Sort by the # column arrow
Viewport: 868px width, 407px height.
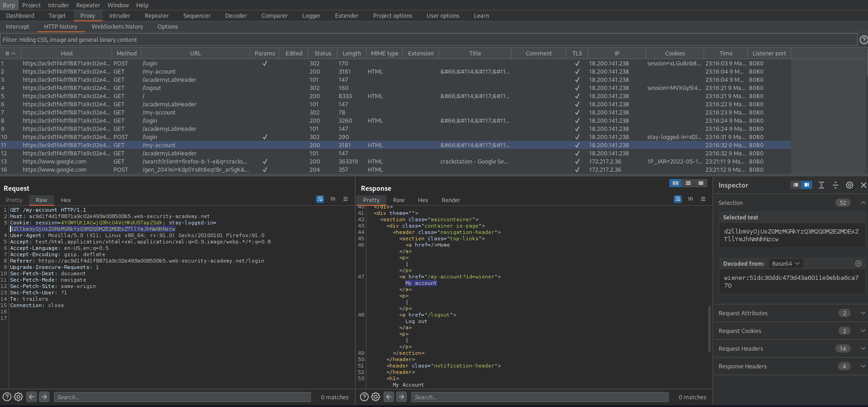pyautogui.click(x=14, y=54)
